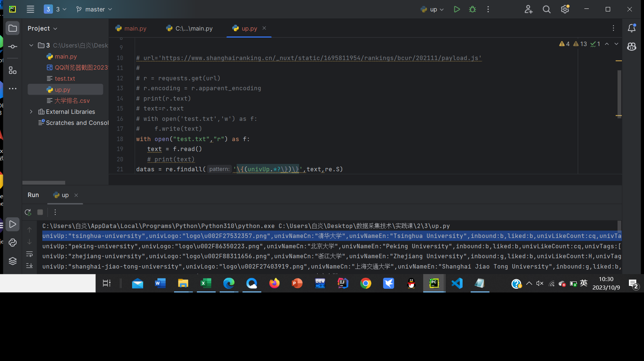Open Firefox from the taskbar
Screen dimensions: 644x361
pos(274,283)
